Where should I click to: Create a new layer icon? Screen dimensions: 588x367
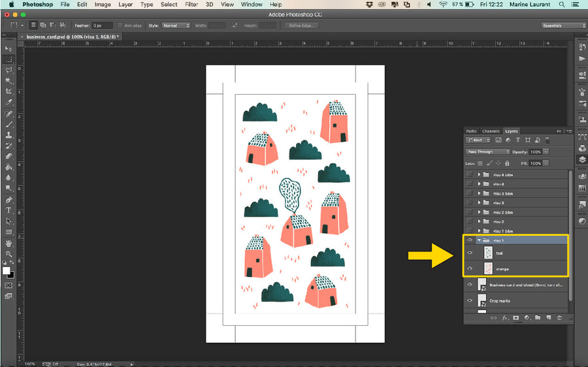(549, 318)
